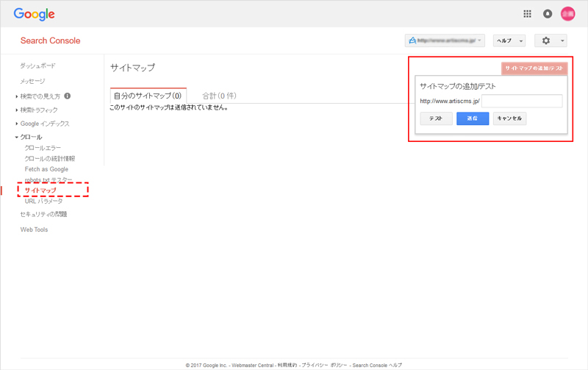Open the settings gear icon

pyautogui.click(x=546, y=40)
